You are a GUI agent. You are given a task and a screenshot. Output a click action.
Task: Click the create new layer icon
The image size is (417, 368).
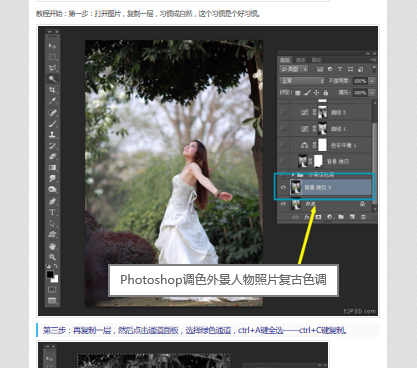352,217
